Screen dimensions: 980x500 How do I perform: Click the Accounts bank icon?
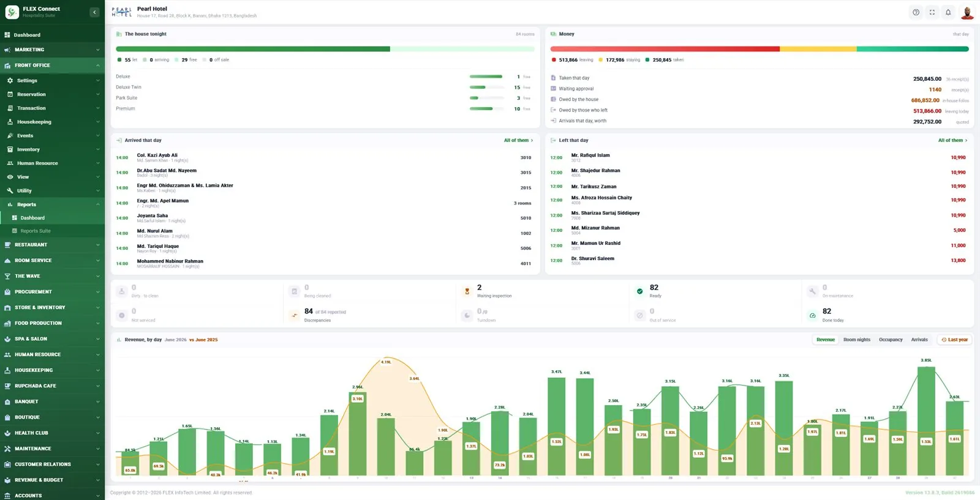7,496
